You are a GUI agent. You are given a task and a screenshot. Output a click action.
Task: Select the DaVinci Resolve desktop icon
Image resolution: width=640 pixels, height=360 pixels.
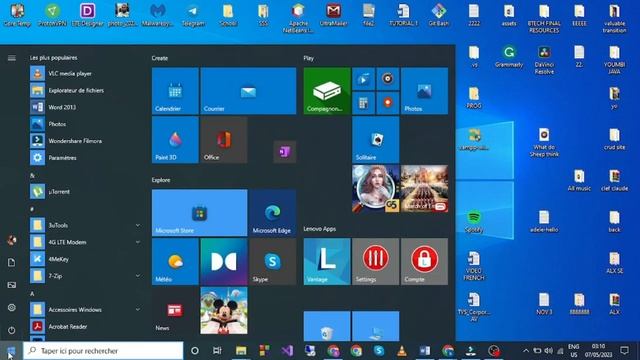(544, 60)
